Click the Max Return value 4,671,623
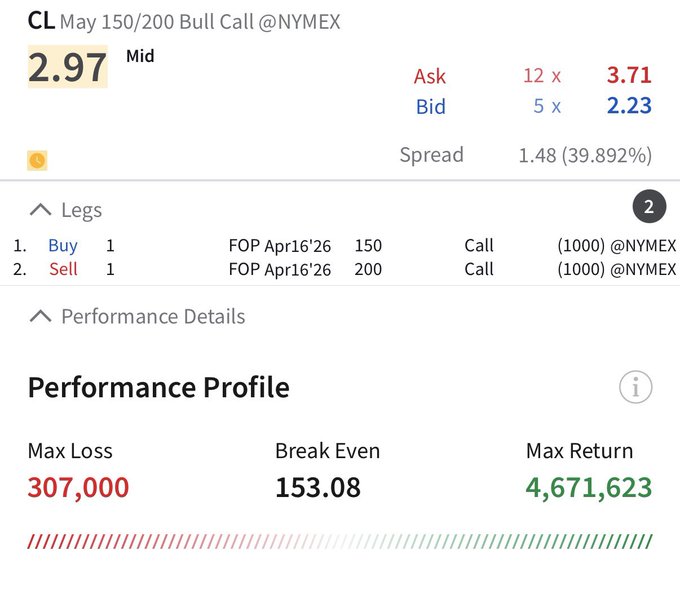 point(589,488)
